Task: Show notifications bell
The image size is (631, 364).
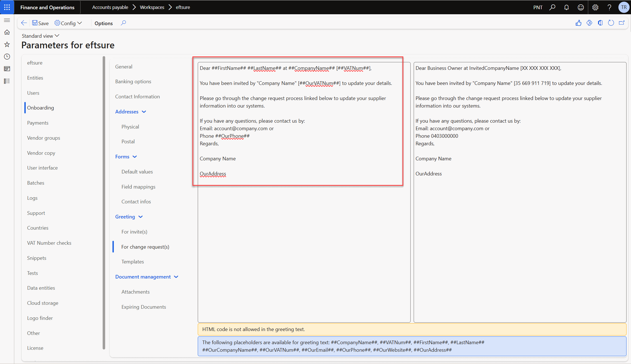Action: pyautogui.click(x=566, y=7)
